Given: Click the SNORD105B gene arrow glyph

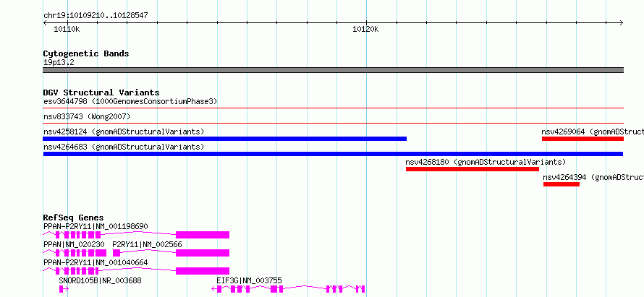Looking at the screenshot, I should pyautogui.click(x=64, y=289).
